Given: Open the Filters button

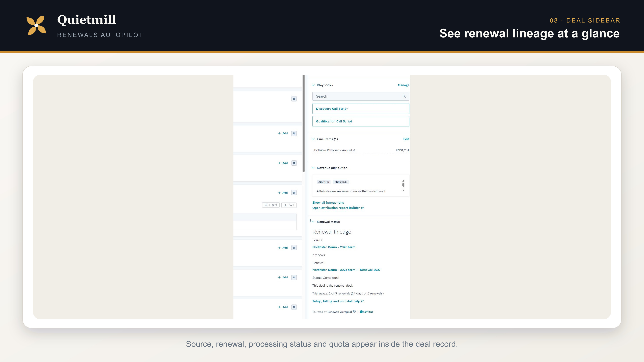Looking at the screenshot, I should coord(271,205).
